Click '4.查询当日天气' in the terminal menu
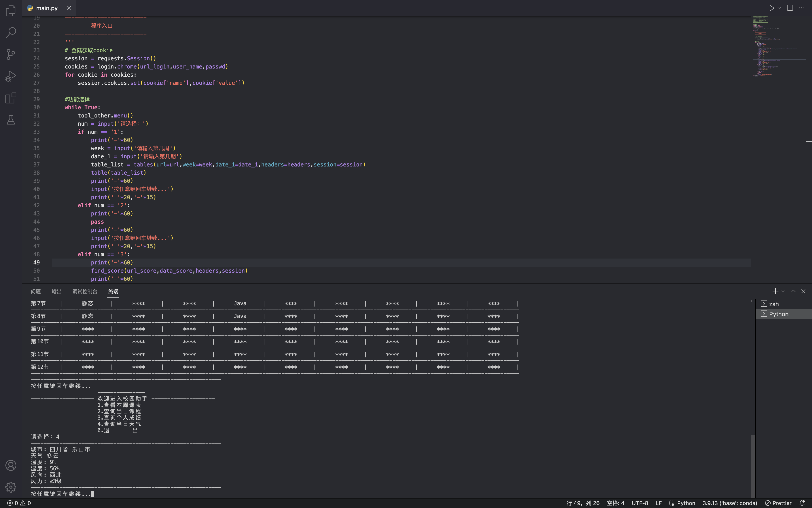The width and height of the screenshot is (812, 508). pyautogui.click(x=119, y=424)
